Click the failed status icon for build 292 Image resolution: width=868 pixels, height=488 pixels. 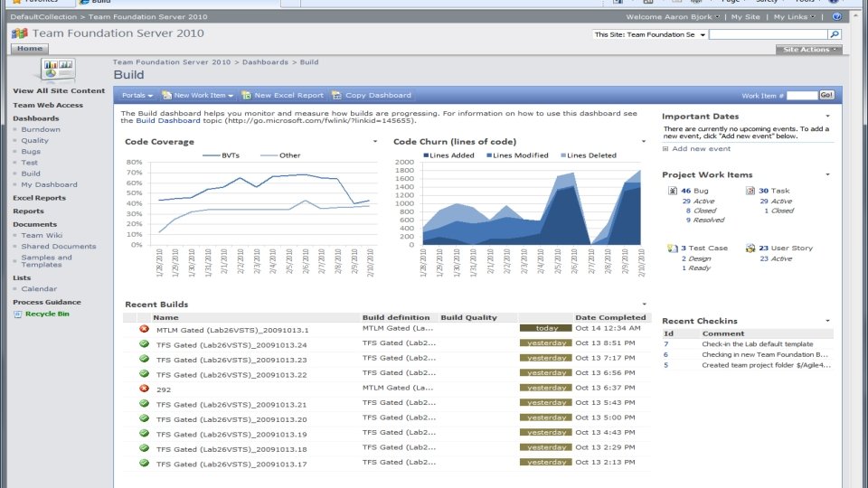click(x=145, y=389)
